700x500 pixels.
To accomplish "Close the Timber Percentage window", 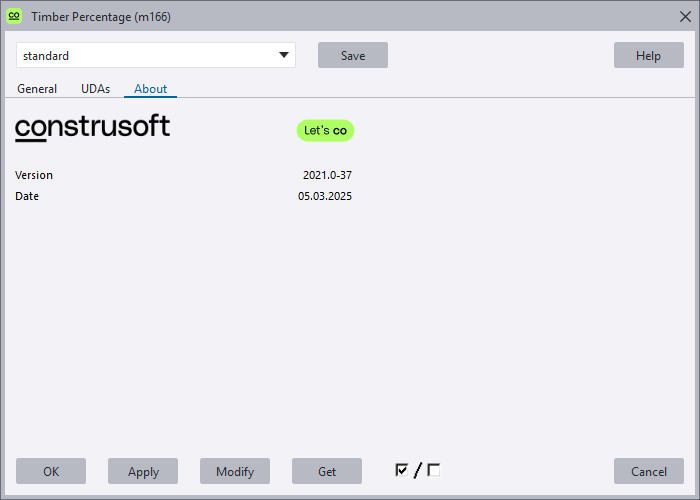I will pos(685,17).
